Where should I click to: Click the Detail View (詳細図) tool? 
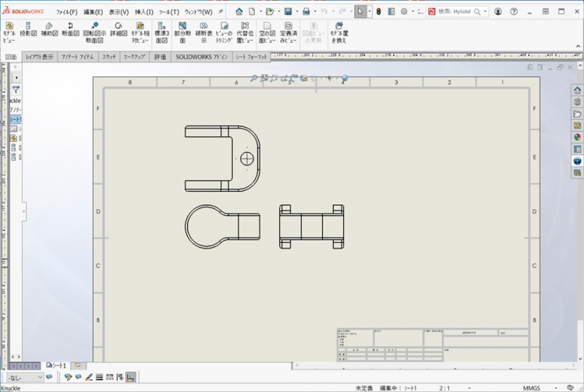[x=118, y=30]
